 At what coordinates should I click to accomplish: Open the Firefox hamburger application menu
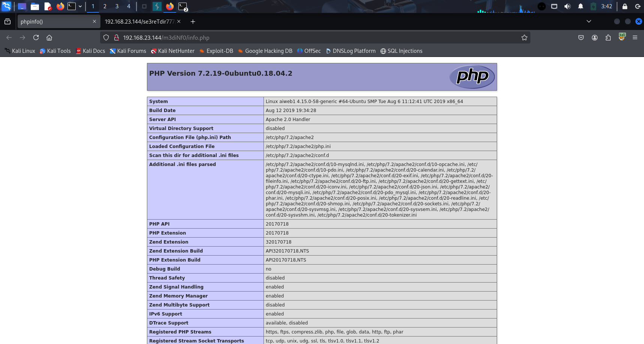pyautogui.click(x=635, y=37)
